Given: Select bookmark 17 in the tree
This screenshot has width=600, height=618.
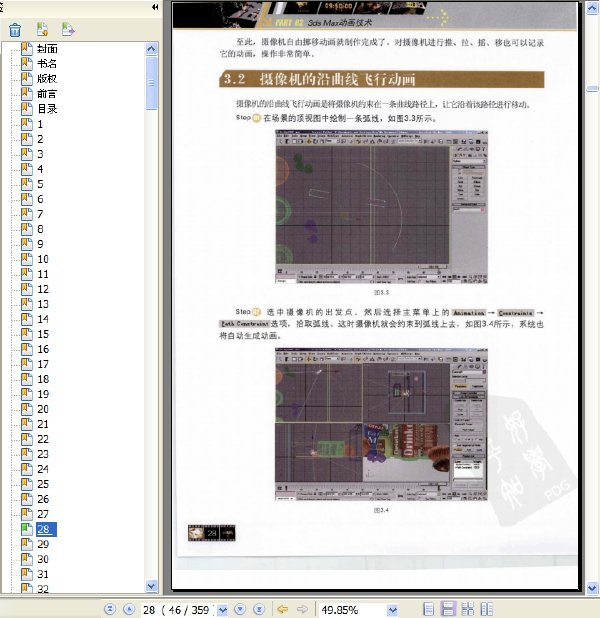Looking at the screenshot, I should tap(43, 364).
